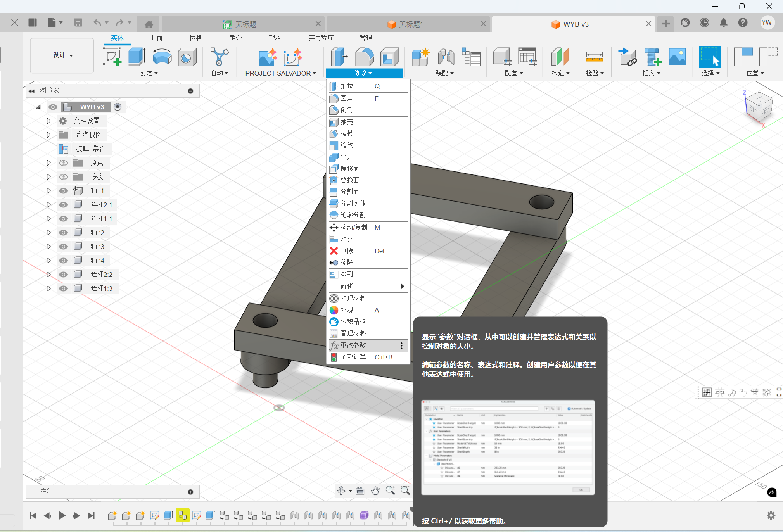
Task: Play the timeline
Action: 62,515
